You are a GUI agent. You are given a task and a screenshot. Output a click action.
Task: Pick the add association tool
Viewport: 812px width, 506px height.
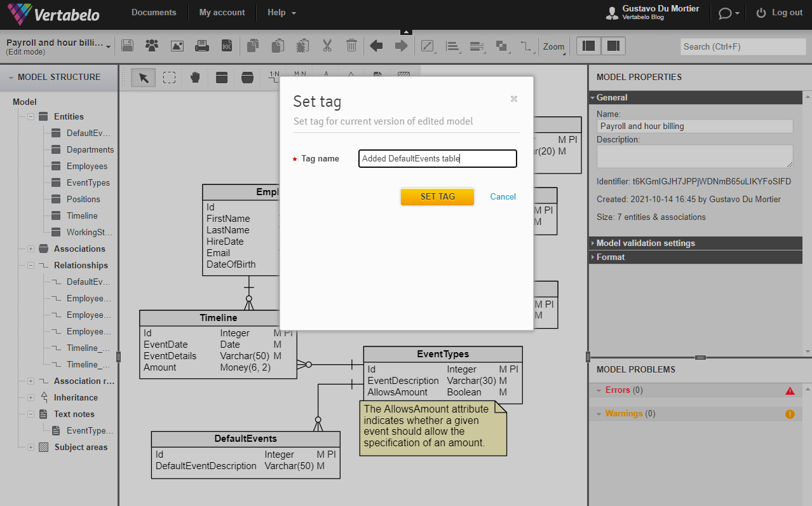pyautogui.click(x=248, y=78)
